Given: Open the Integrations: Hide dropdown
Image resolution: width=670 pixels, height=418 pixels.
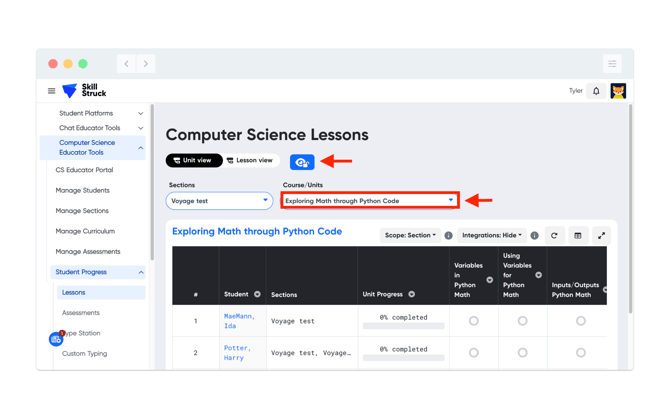Looking at the screenshot, I should (492, 235).
